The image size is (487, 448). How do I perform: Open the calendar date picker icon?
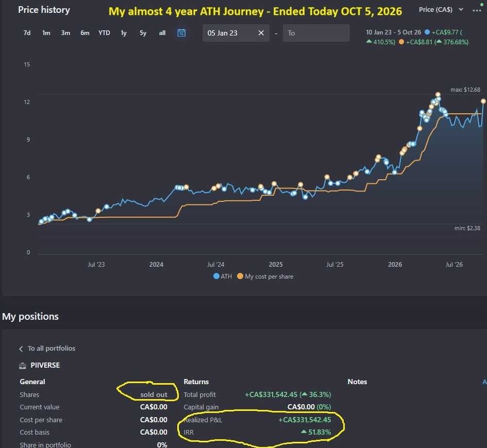(181, 33)
